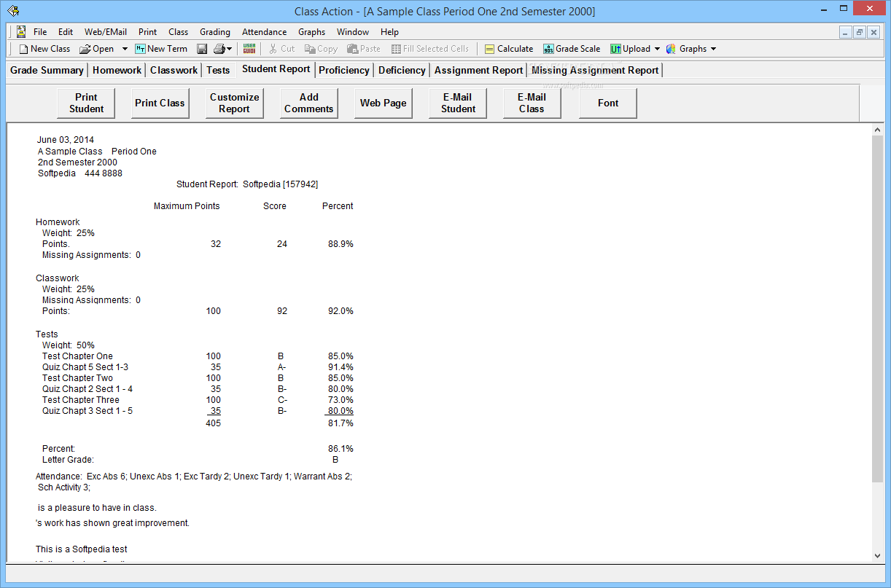Click the E-Mail Class button
The height and width of the screenshot is (588, 891).
532,103
